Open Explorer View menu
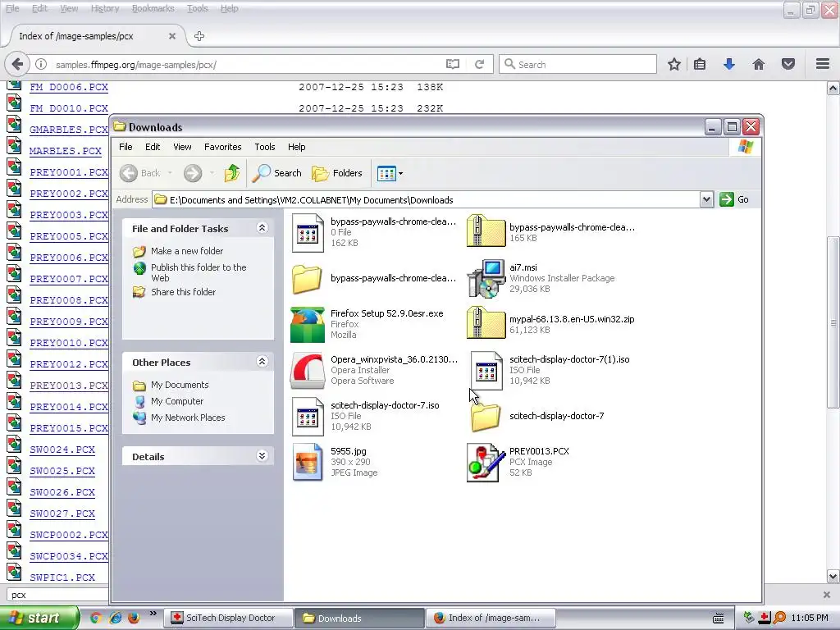 tap(182, 147)
